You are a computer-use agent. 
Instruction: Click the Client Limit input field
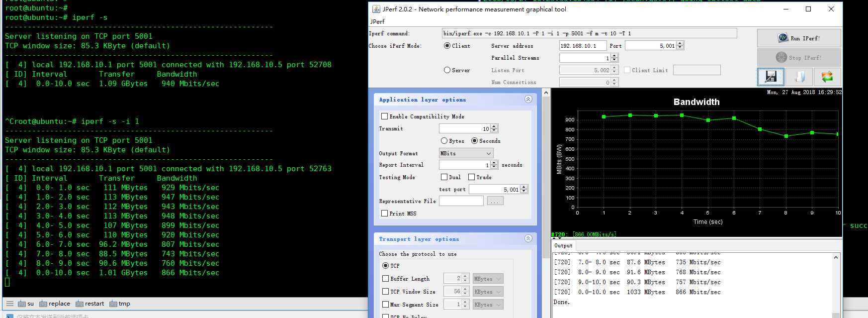coord(696,70)
